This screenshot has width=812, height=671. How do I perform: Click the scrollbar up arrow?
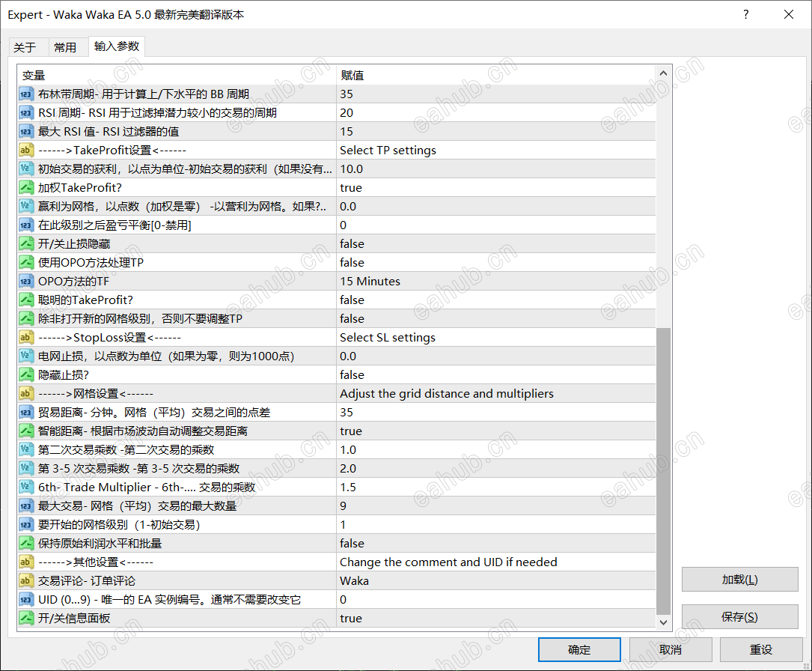[663, 73]
